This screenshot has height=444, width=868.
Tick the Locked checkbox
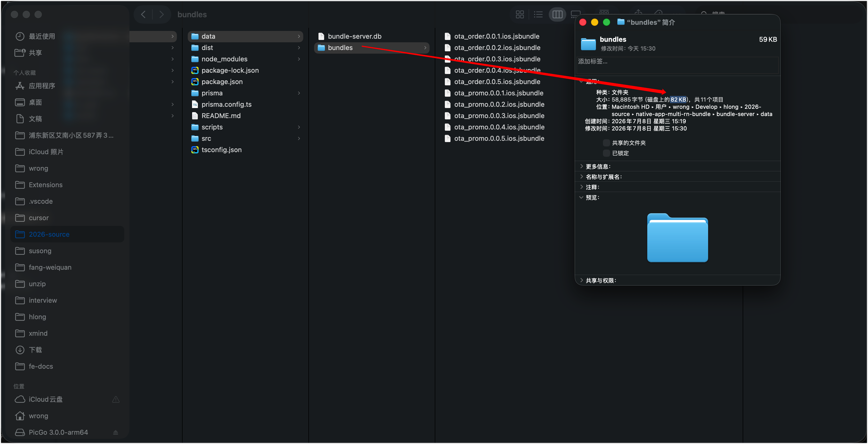click(606, 153)
